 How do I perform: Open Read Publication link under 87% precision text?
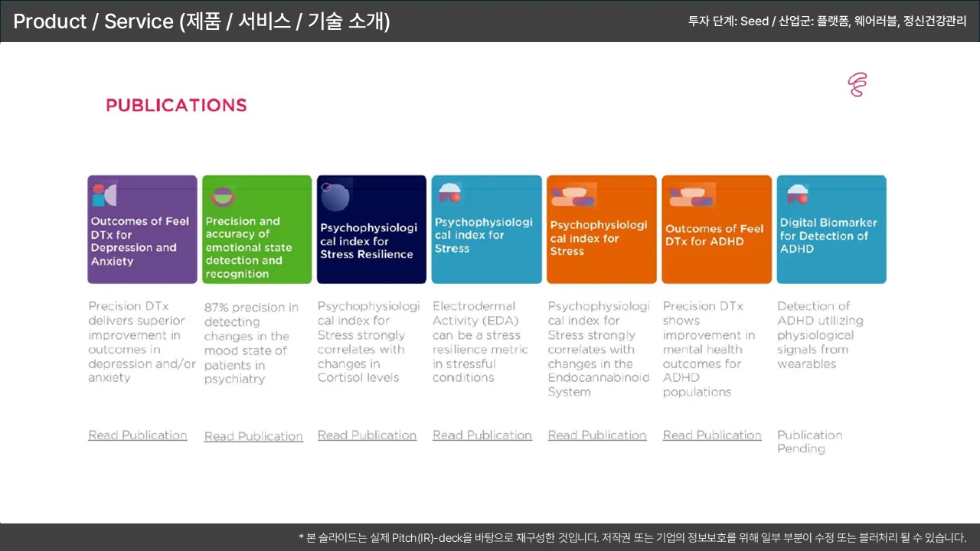click(253, 436)
